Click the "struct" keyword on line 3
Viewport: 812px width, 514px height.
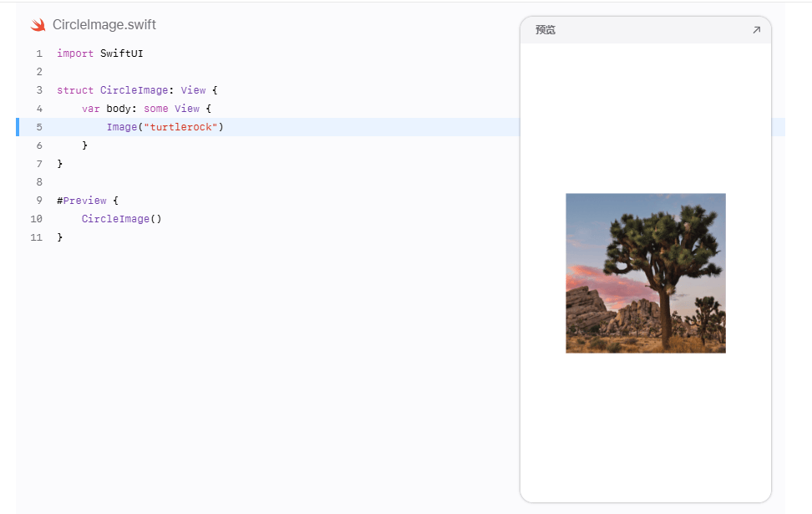[x=75, y=90]
